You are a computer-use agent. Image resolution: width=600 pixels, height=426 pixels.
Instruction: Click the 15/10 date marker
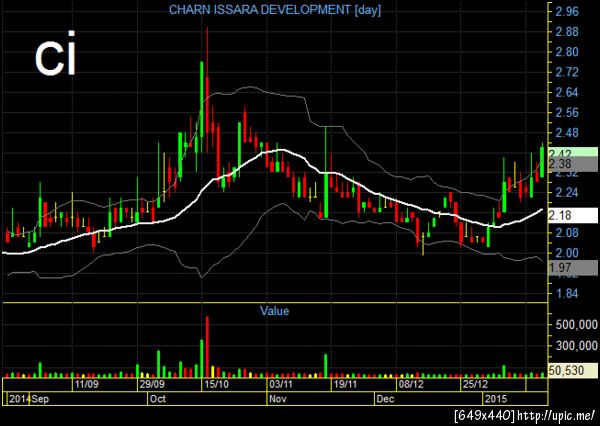click(x=216, y=384)
